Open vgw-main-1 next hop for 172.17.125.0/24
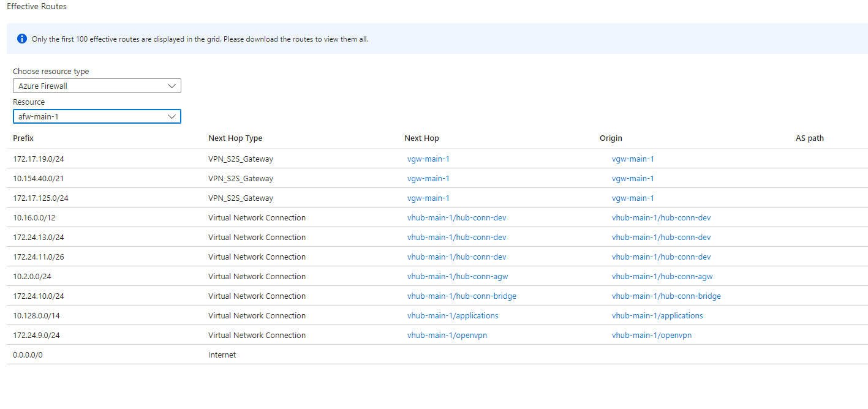Screen dimensions: 868x409 click(428, 198)
